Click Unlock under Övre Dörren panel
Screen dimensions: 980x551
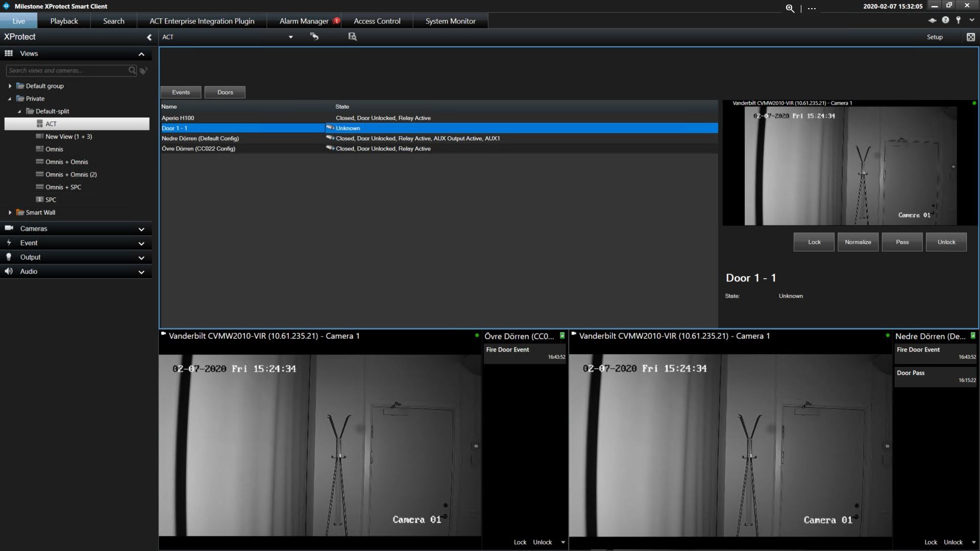coord(543,542)
